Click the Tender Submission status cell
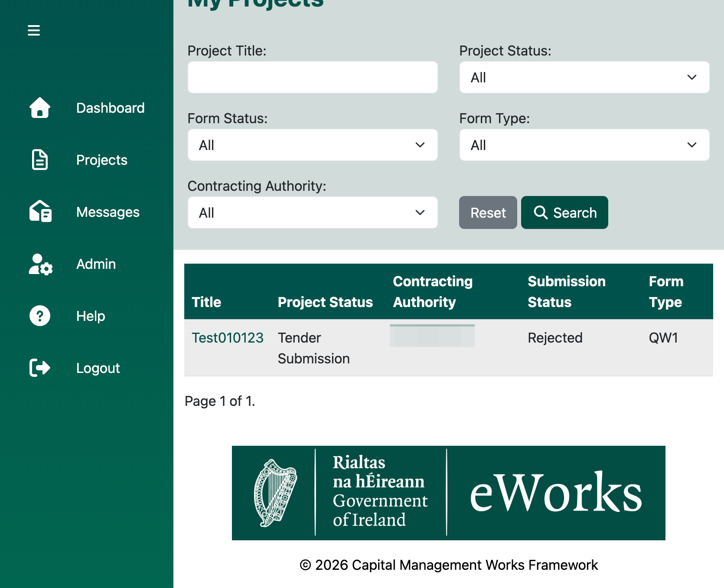This screenshot has height=588, width=724. (314, 348)
